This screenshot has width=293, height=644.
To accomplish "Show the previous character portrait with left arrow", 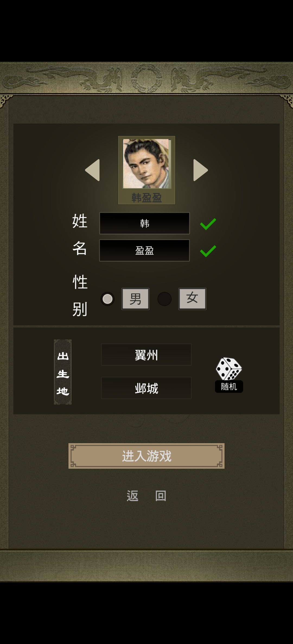I will [x=93, y=170].
